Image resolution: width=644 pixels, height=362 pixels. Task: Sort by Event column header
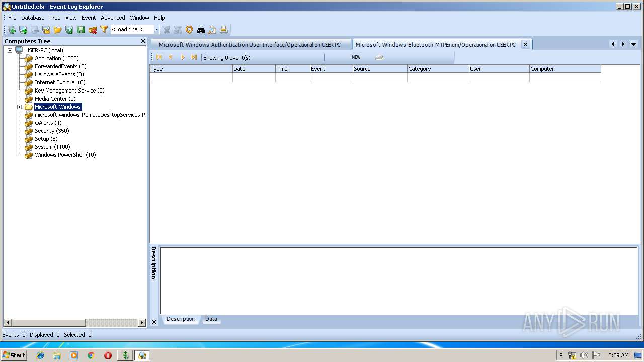tap(332, 69)
